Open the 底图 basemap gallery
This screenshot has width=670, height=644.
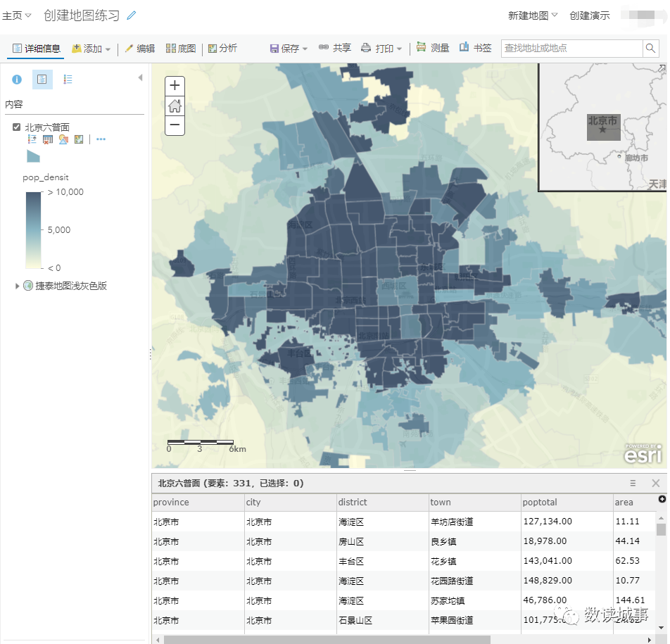pos(181,49)
